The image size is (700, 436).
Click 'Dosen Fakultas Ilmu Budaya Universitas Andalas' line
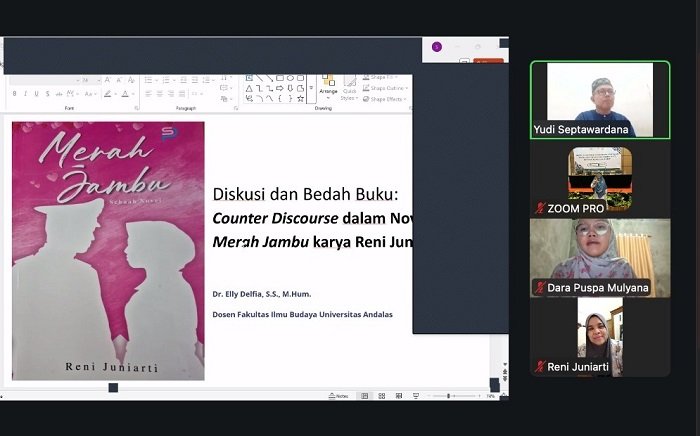pos(303,314)
